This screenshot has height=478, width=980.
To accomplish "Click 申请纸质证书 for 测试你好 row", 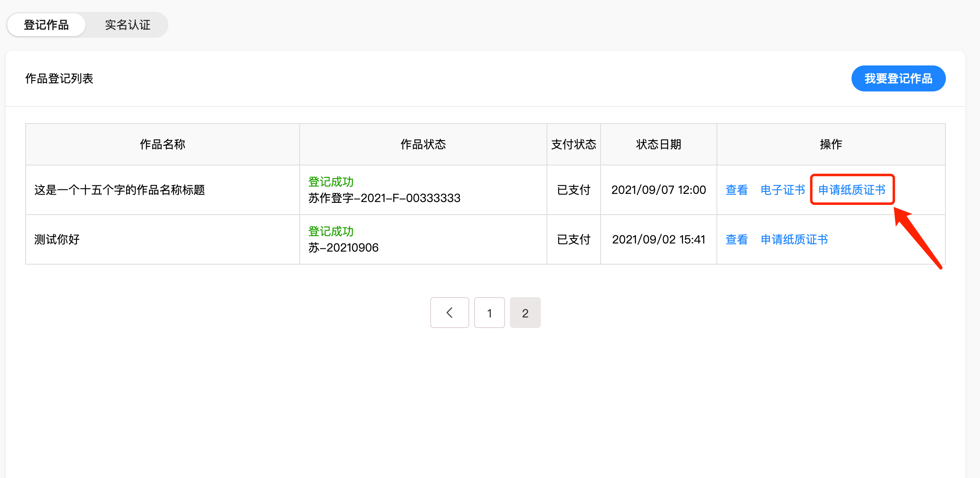I will tap(794, 239).
